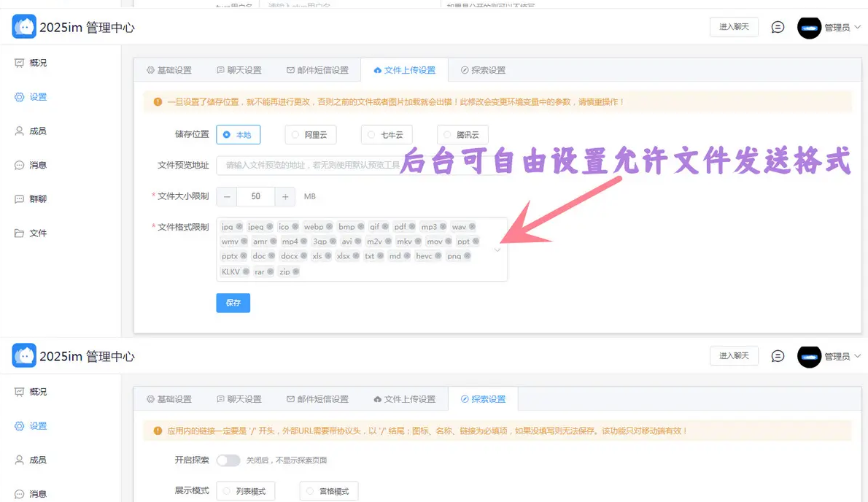
Task: Remove the pdf format tag
Action: click(x=412, y=227)
